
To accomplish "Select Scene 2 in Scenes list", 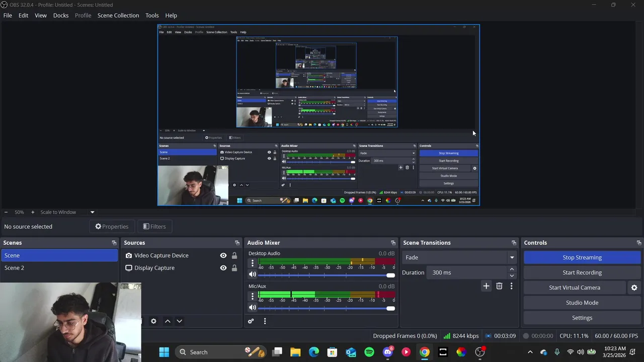I will (x=59, y=268).
